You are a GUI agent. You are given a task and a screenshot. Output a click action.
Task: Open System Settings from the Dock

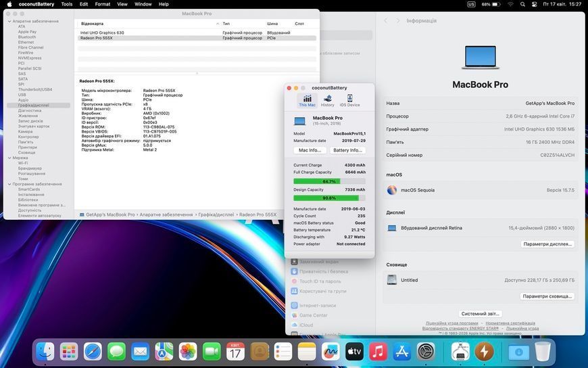click(426, 352)
